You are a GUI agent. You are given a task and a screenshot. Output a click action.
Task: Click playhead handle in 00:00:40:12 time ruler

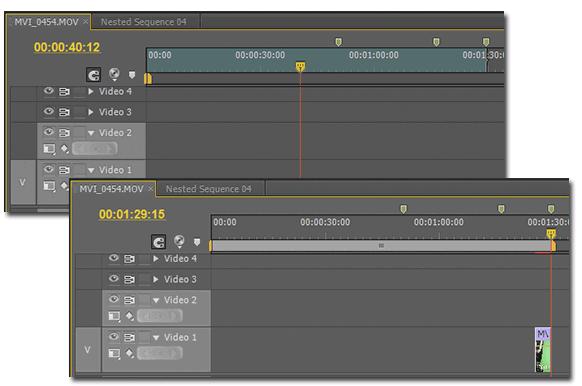tap(300, 66)
